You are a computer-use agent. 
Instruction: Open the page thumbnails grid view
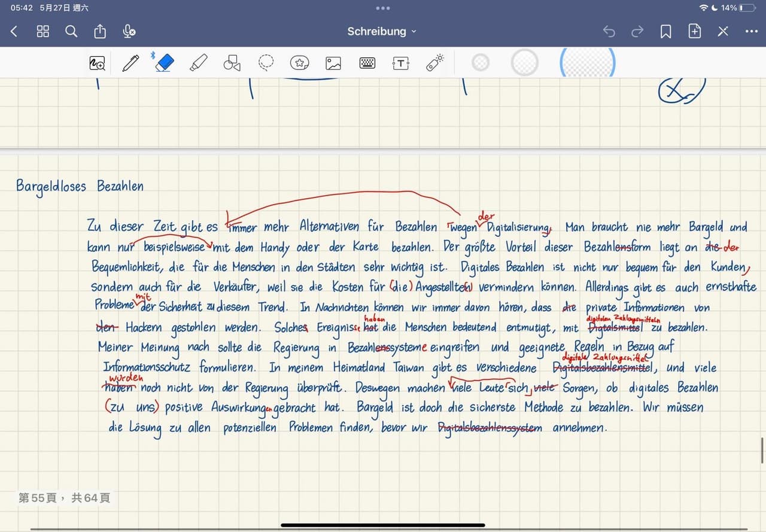tap(42, 32)
